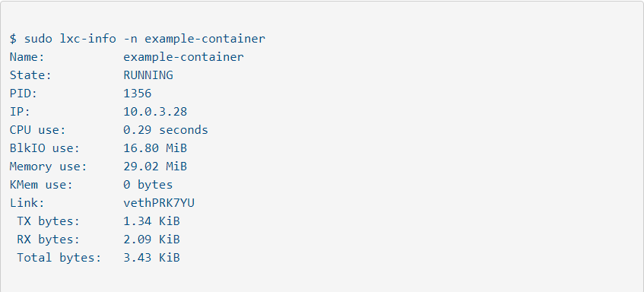Image resolution: width=644 pixels, height=292 pixels.
Task: Select the RUNNING state value
Action: pyautogui.click(x=148, y=75)
